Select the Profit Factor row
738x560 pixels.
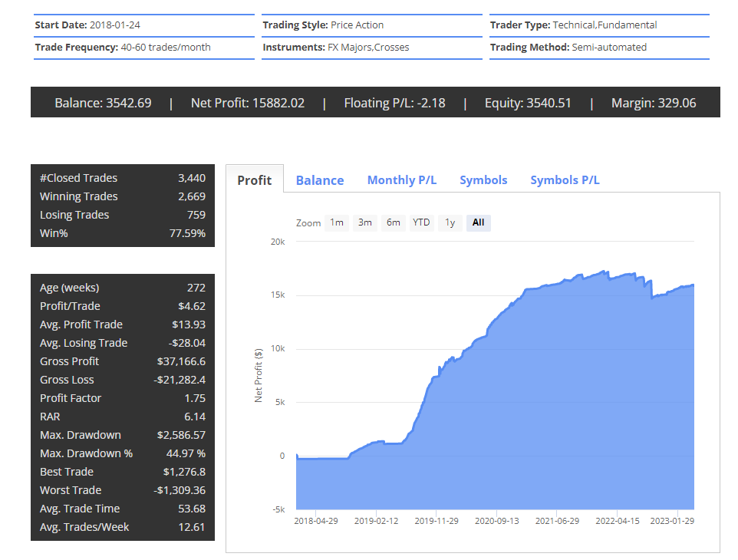pyautogui.click(x=123, y=397)
